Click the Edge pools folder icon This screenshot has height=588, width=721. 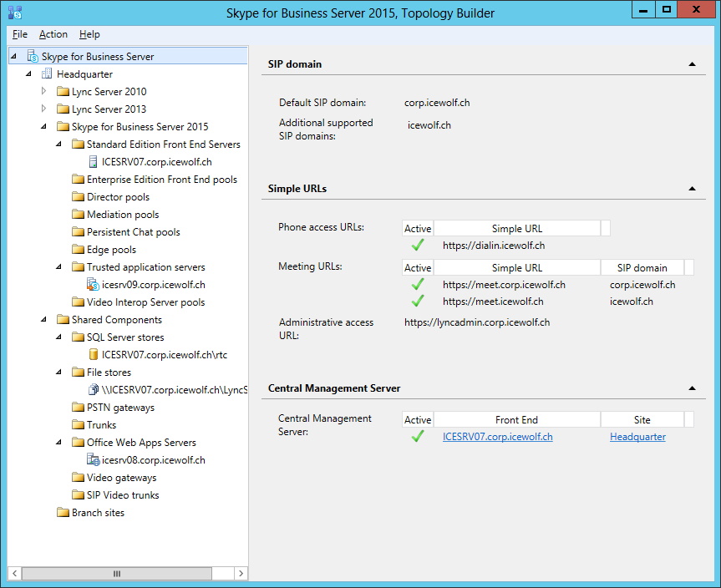pos(79,249)
